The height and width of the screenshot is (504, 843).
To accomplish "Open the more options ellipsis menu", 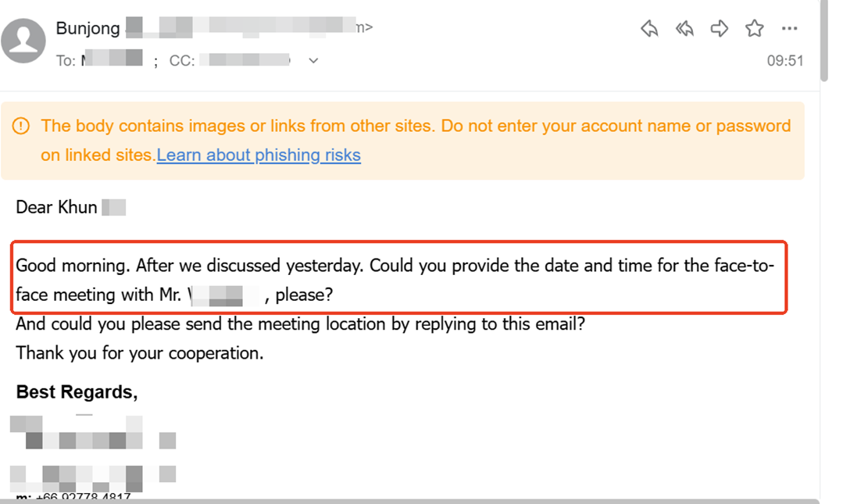I will click(x=789, y=29).
